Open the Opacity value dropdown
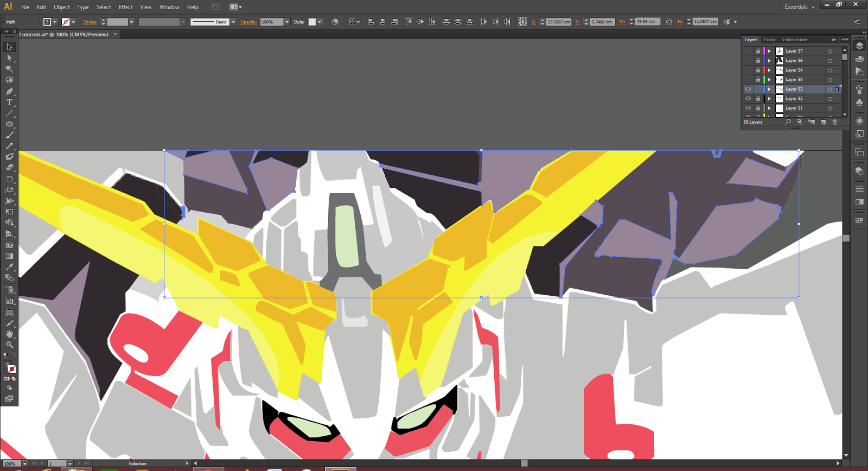 click(x=287, y=22)
